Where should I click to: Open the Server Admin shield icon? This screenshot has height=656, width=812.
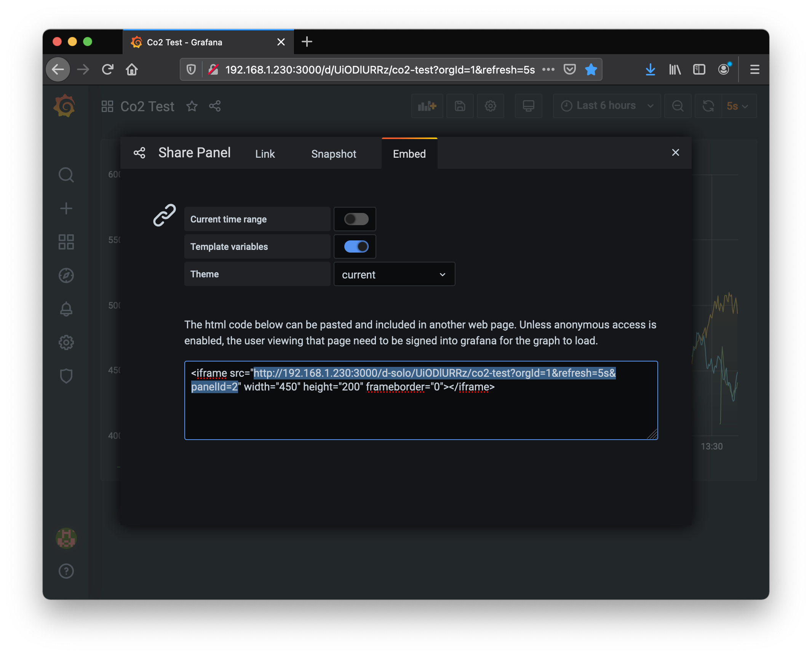click(66, 376)
